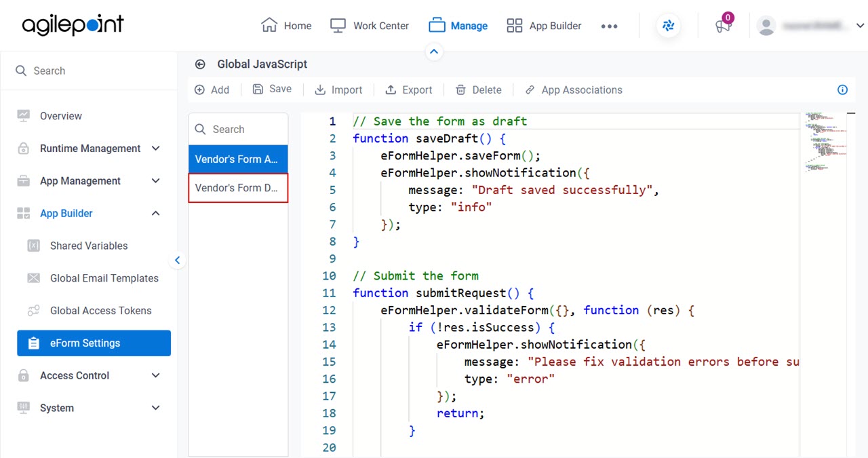Expand App Management chevron
Screen dimensions: 868x458
click(x=155, y=181)
